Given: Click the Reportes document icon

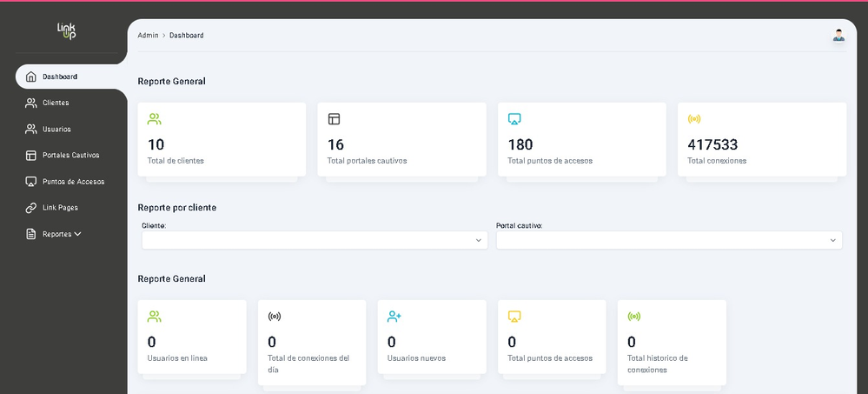Looking at the screenshot, I should 31,234.
